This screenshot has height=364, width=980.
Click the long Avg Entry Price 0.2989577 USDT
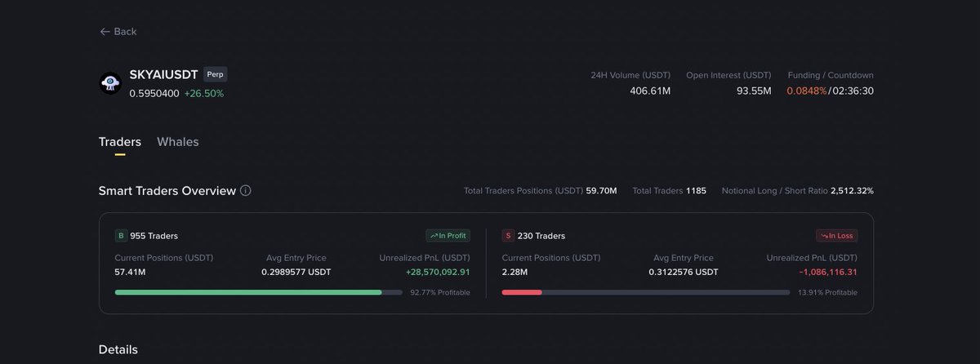click(x=296, y=272)
